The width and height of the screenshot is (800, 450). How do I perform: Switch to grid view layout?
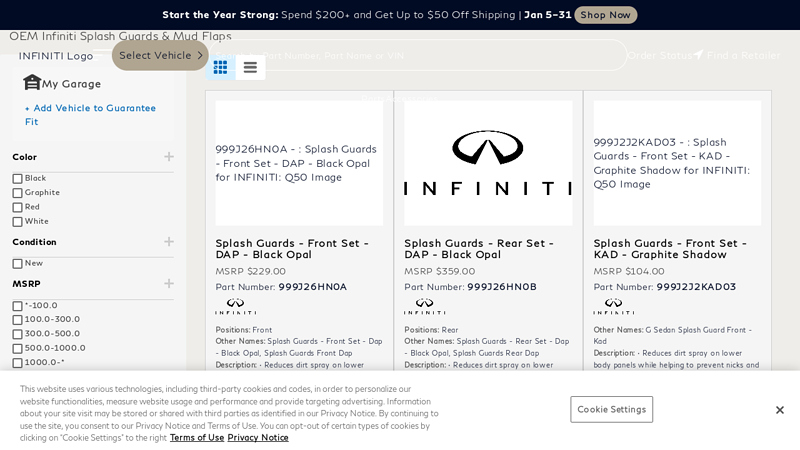tap(220, 67)
